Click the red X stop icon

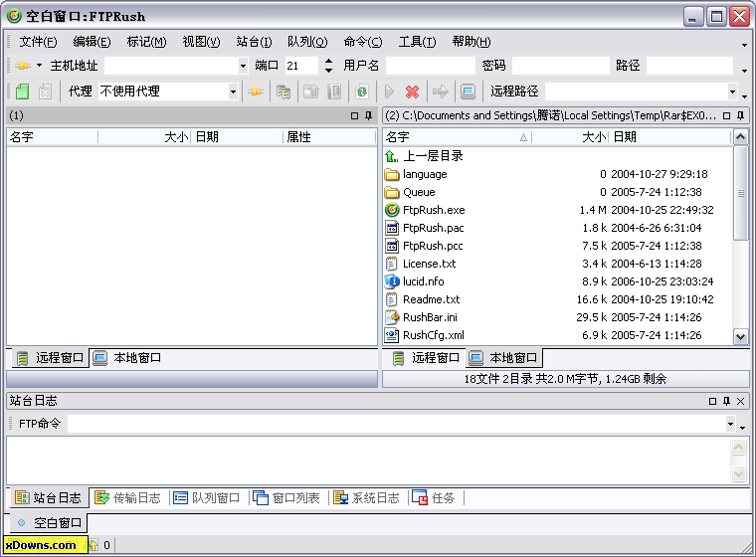point(412,92)
